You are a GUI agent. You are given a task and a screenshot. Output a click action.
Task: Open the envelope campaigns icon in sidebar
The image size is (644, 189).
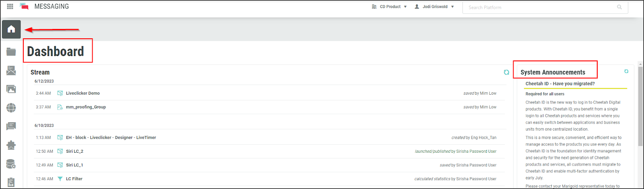(x=11, y=71)
